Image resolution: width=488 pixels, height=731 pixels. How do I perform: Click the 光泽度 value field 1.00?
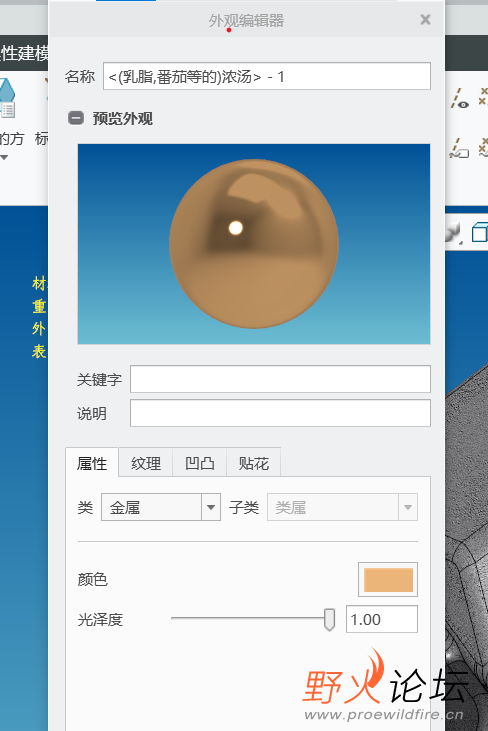tap(382, 620)
